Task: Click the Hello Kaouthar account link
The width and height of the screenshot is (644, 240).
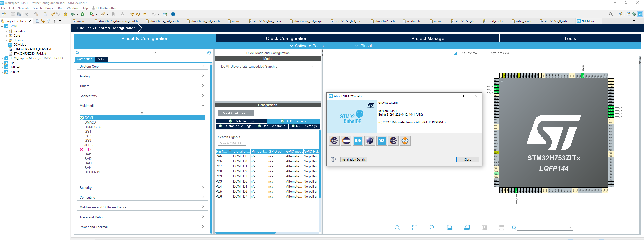Action: click(x=104, y=8)
